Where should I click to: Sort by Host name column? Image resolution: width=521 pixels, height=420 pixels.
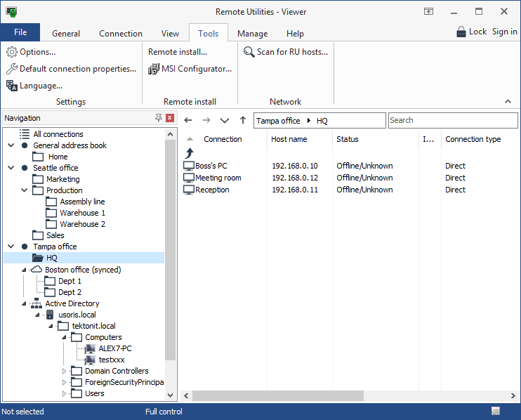289,139
